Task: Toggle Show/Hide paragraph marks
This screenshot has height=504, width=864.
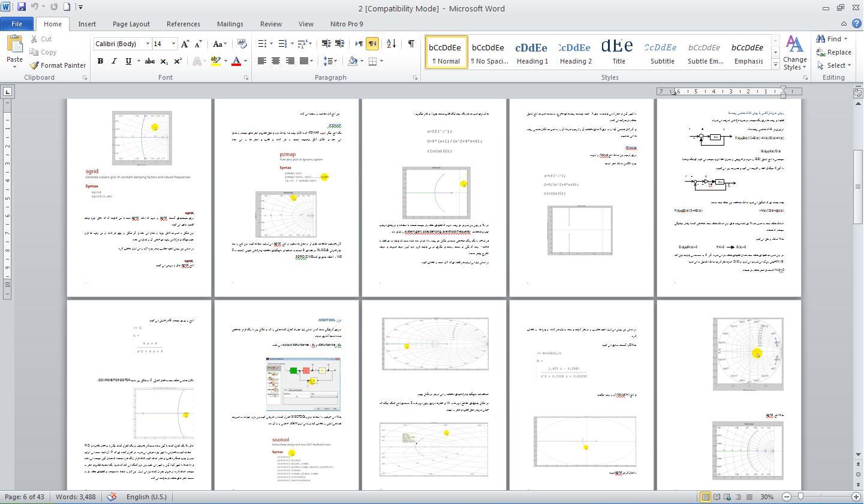Action: 411,44
